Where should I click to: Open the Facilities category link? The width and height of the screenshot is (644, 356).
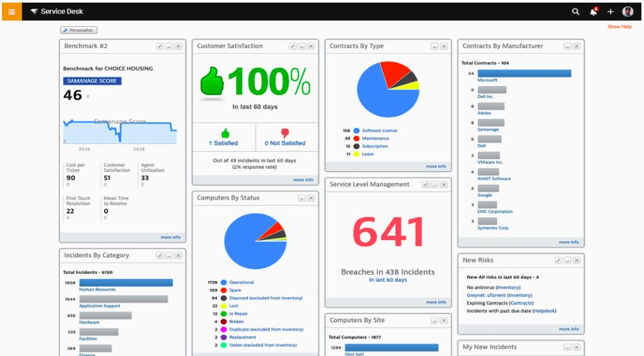(x=88, y=339)
